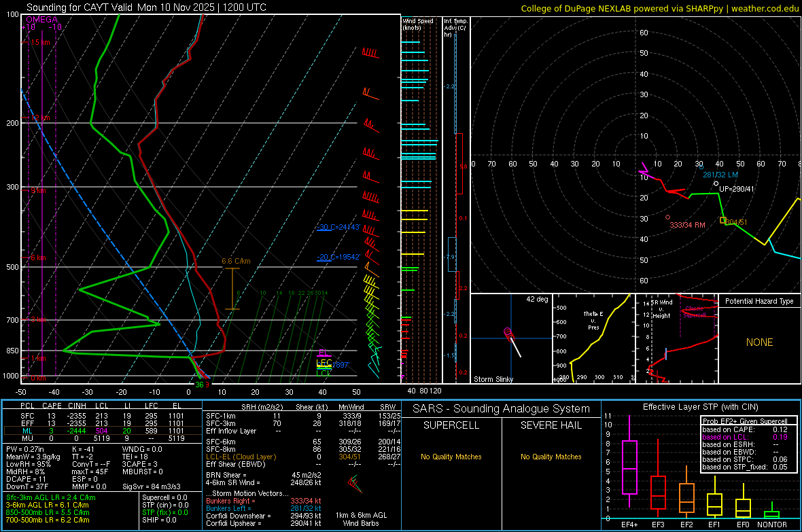Image resolution: width=802 pixels, height=532 pixels.
Task: Click the '850-500mb LR = 5.5 C/km' line
Action: point(48,512)
